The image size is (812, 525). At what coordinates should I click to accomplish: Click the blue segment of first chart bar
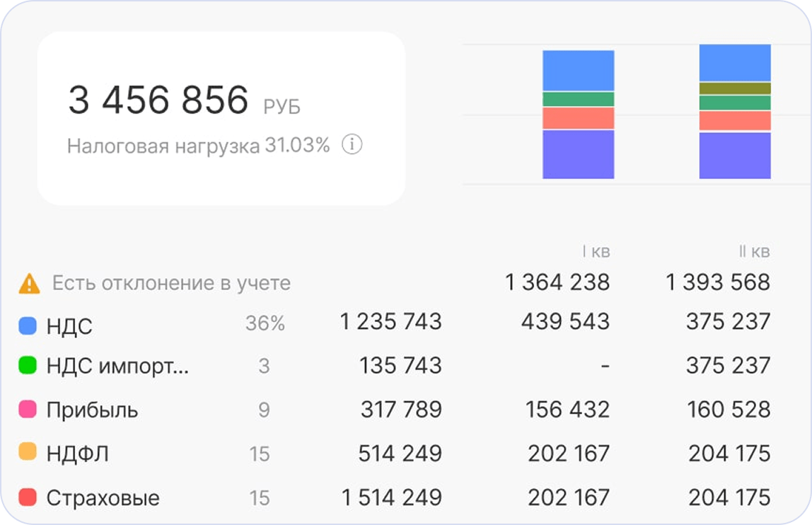(579, 71)
